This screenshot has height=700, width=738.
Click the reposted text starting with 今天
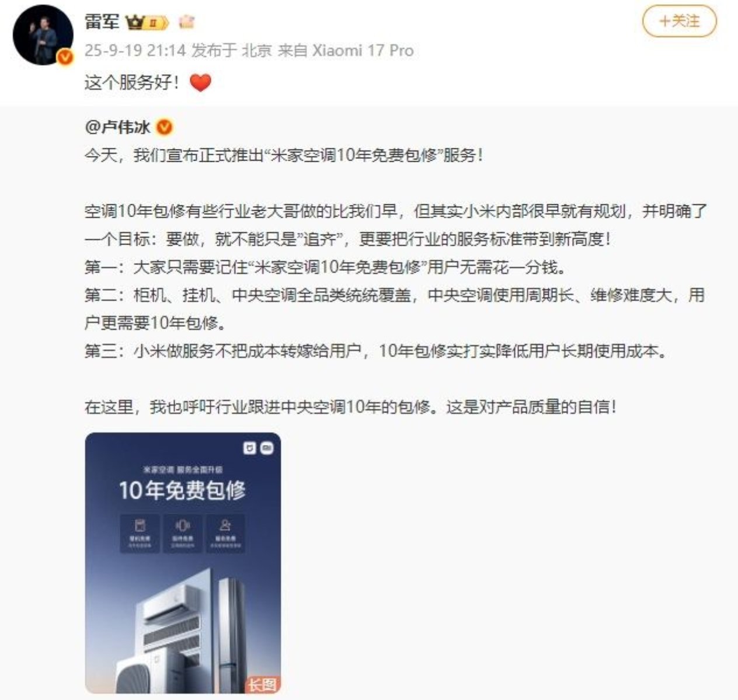click(x=284, y=156)
